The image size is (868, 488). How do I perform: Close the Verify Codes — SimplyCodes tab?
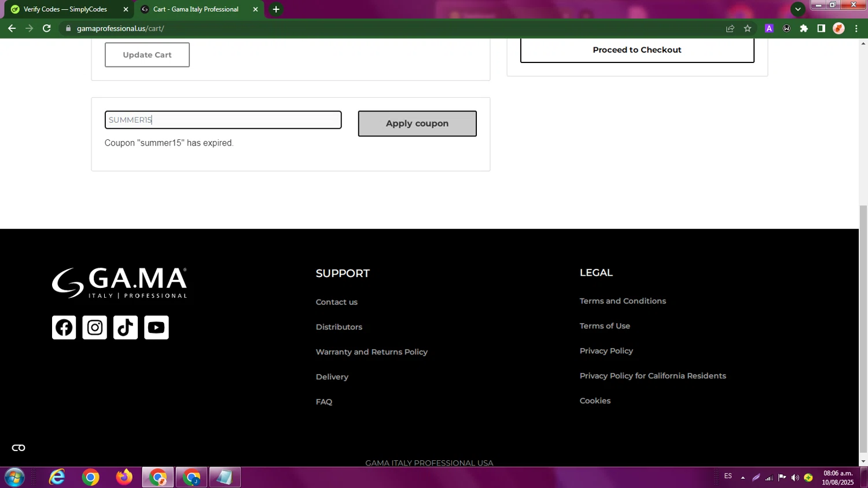coord(126,9)
